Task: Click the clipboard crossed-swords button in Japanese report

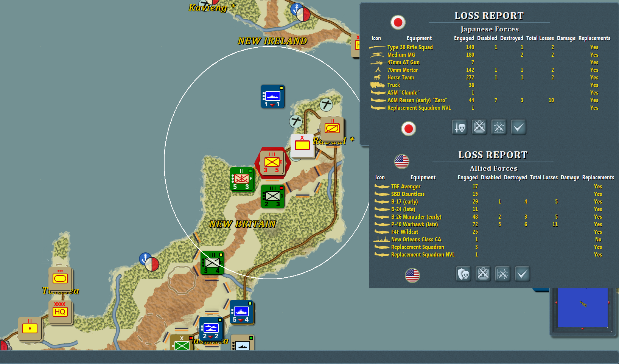Action: pyautogui.click(x=479, y=127)
